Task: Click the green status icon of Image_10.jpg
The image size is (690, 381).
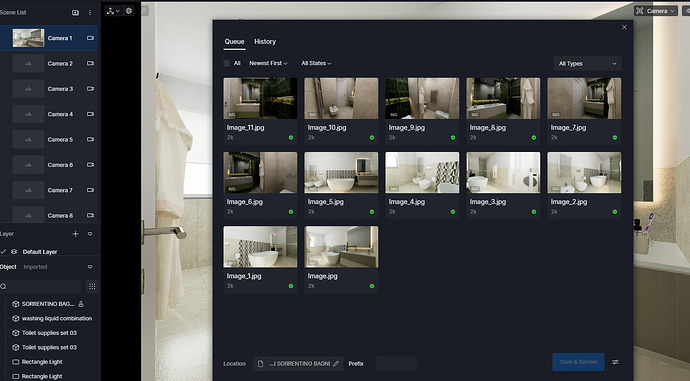Action: 372,138
